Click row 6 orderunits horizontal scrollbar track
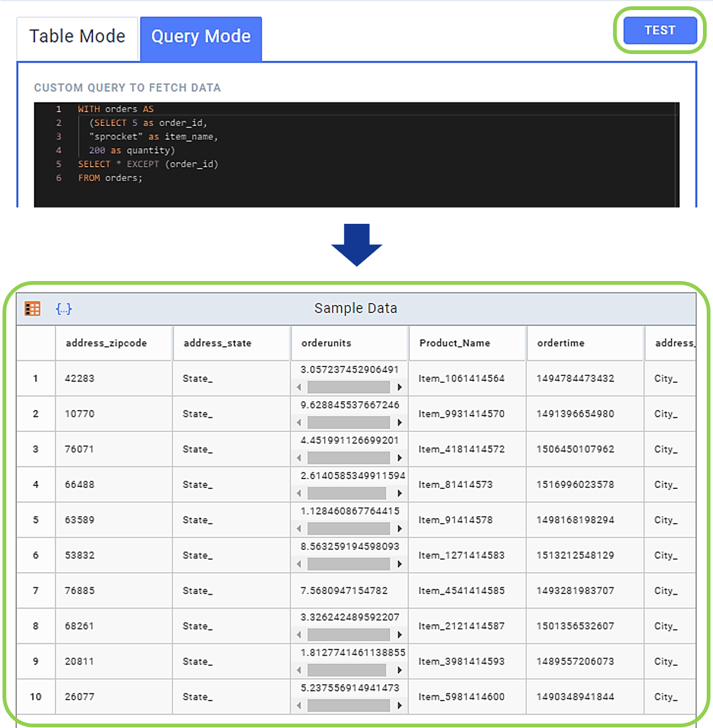This screenshot has height=728, width=713. 349,564
